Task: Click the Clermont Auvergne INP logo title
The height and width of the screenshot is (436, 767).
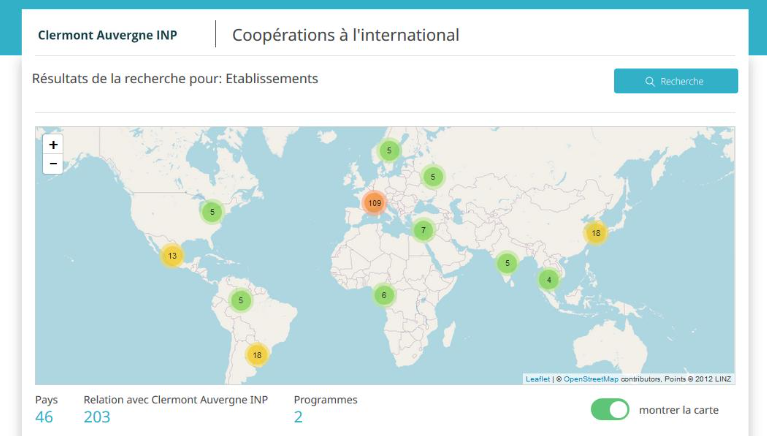Action: pyautogui.click(x=107, y=35)
